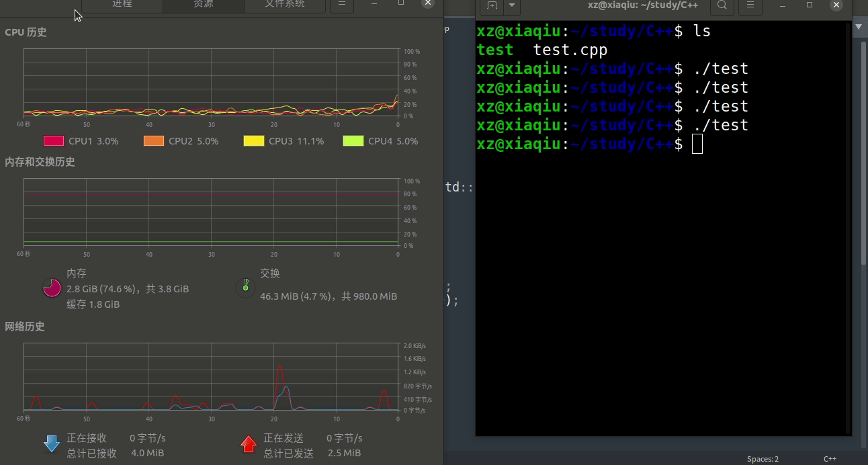Switch to the 进程 tab in System Monitor
The width and height of the screenshot is (868, 465).
click(122, 5)
